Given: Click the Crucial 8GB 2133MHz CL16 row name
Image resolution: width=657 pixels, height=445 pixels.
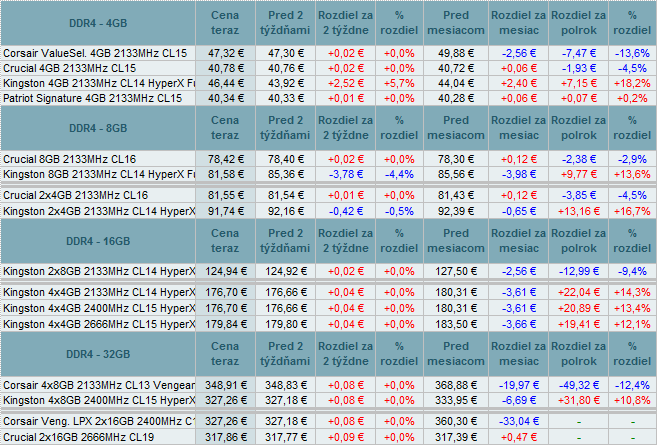Looking at the screenshot, I should [70, 159].
